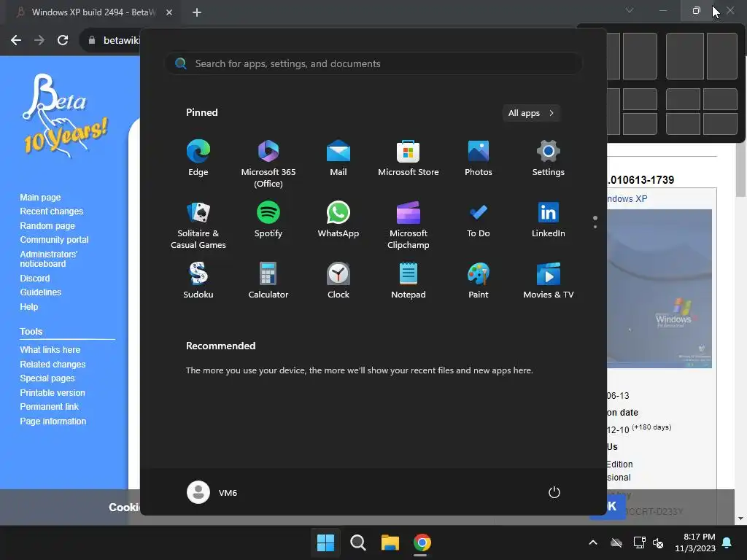
Task: Open Microsoft Clipchamp
Action: point(409,225)
